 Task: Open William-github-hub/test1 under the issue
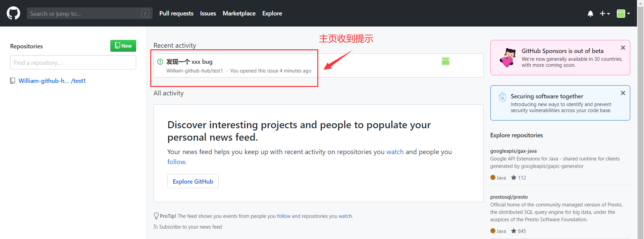(x=195, y=71)
